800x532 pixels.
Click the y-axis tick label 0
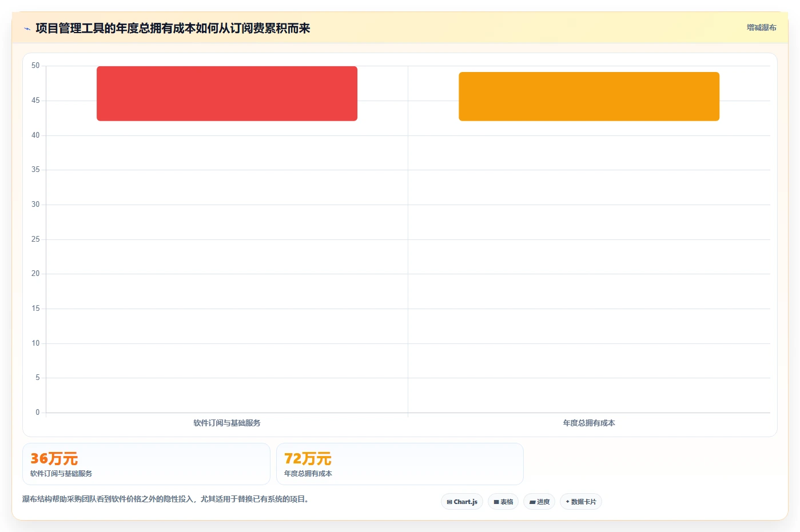[x=38, y=412]
